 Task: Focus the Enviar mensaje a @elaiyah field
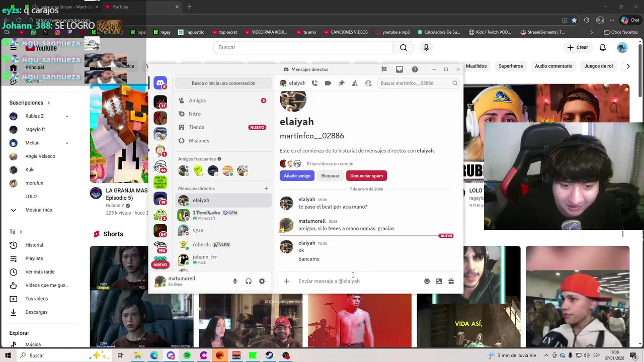(358, 281)
